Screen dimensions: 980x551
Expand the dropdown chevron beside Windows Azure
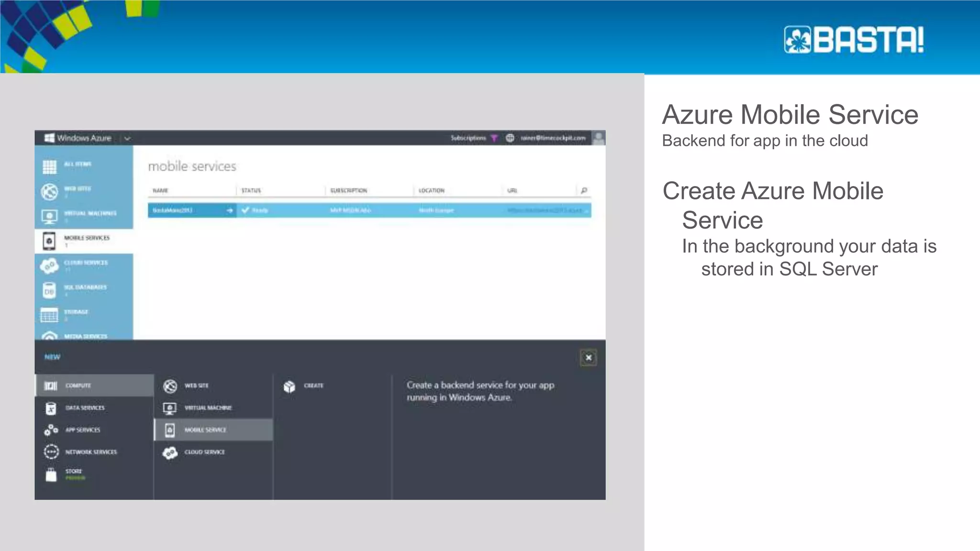click(127, 139)
